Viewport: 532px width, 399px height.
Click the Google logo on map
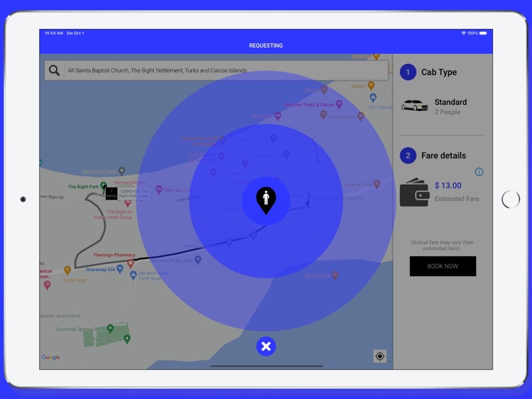point(50,357)
